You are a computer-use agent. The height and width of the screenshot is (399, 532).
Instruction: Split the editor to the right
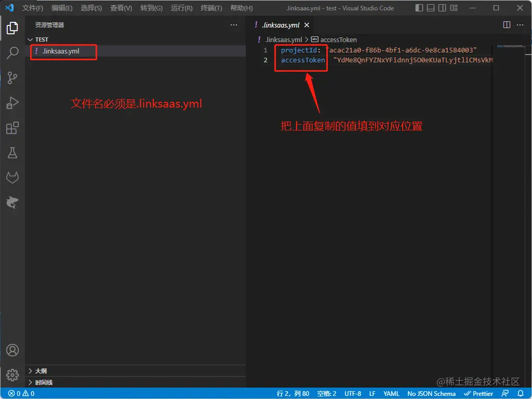507,25
